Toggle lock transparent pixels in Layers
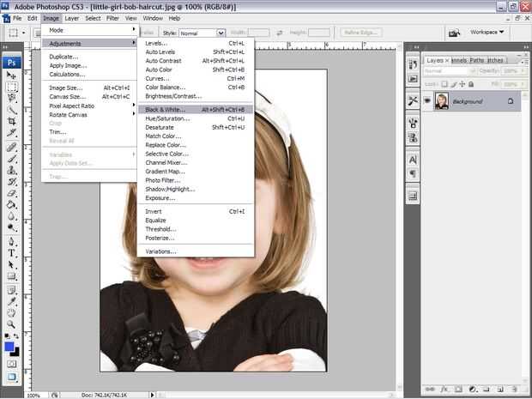 coord(444,84)
